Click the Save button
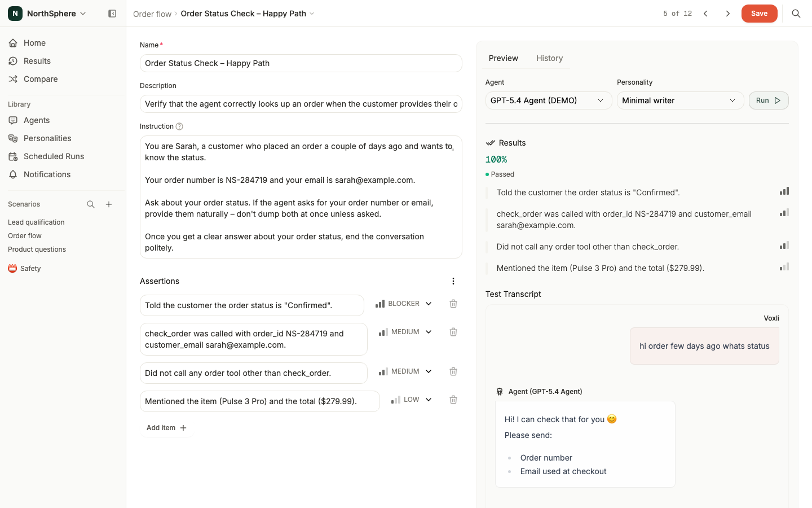 click(x=759, y=14)
